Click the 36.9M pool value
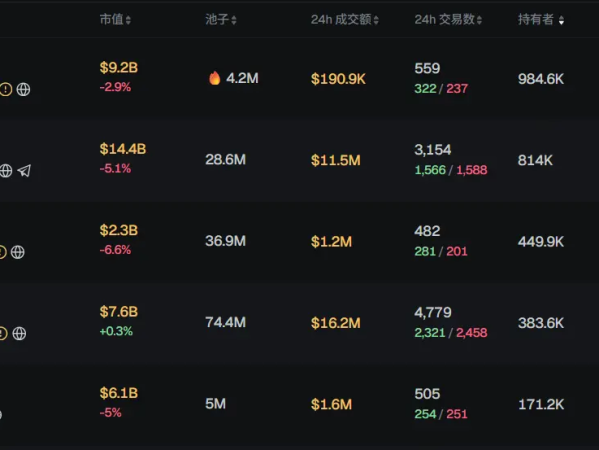This screenshot has width=599, height=450. tap(225, 241)
